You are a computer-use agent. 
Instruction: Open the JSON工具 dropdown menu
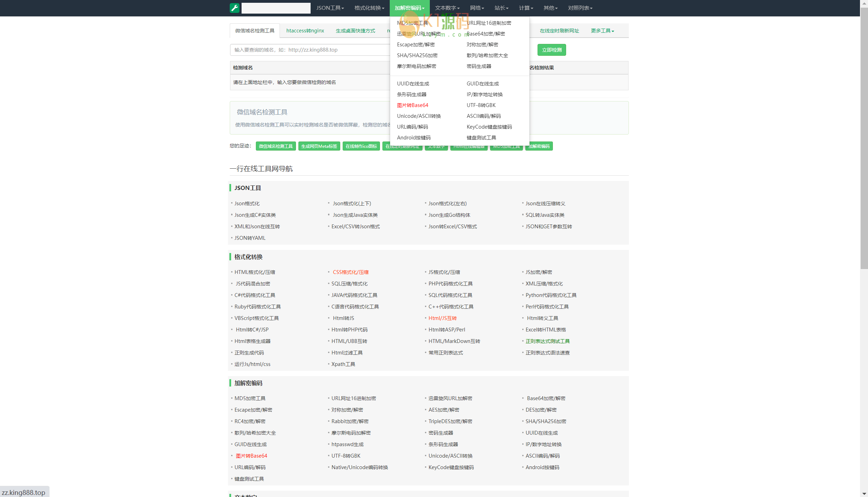pyautogui.click(x=330, y=8)
